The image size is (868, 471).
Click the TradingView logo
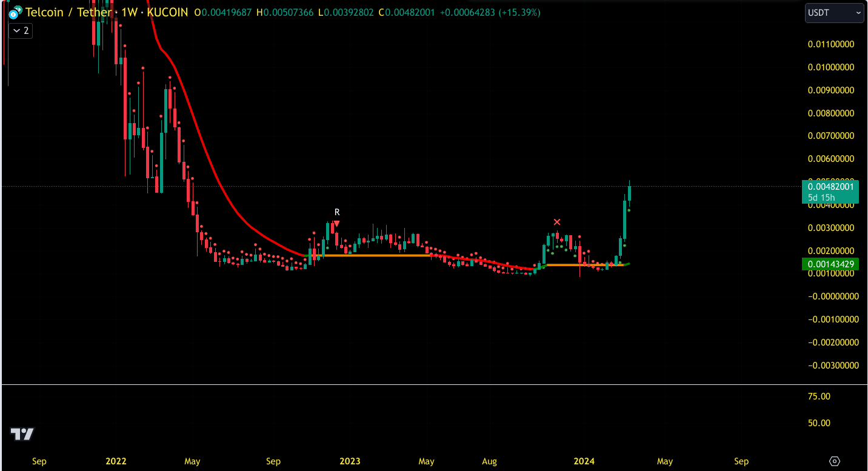tap(22, 434)
